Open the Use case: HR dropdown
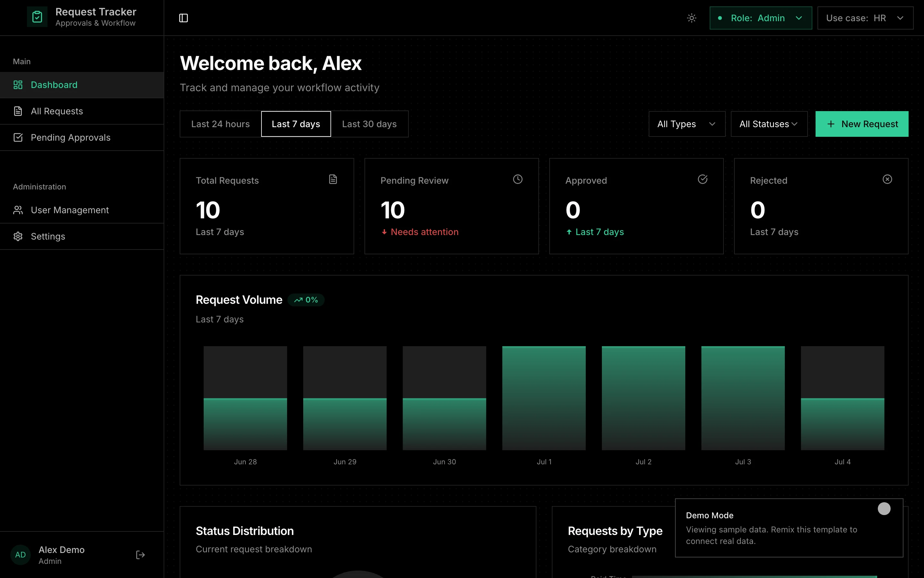Image resolution: width=924 pixels, height=578 pixels. pos(865,18)
